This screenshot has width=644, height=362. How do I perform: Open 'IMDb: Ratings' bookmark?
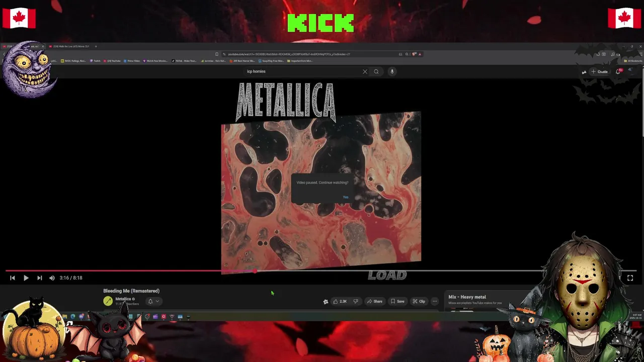(74, 61)
